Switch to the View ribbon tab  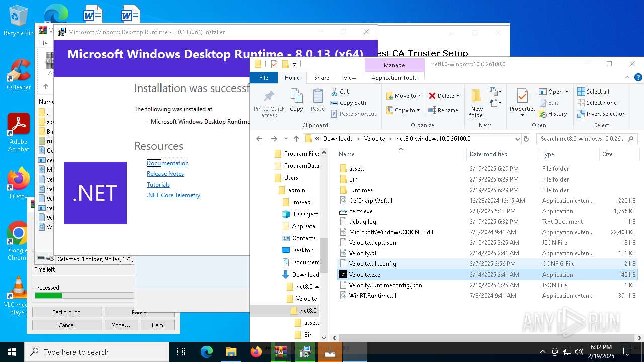(350, 78)
